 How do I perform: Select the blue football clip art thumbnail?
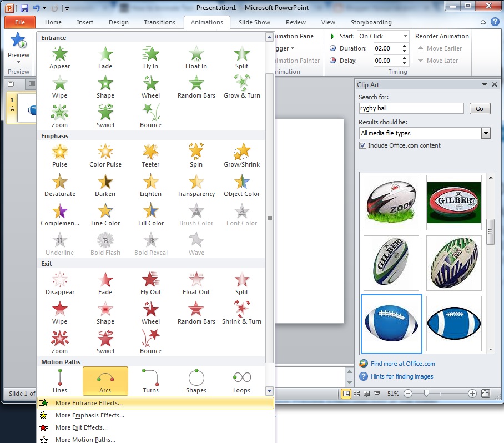click(x=391, y=324)
